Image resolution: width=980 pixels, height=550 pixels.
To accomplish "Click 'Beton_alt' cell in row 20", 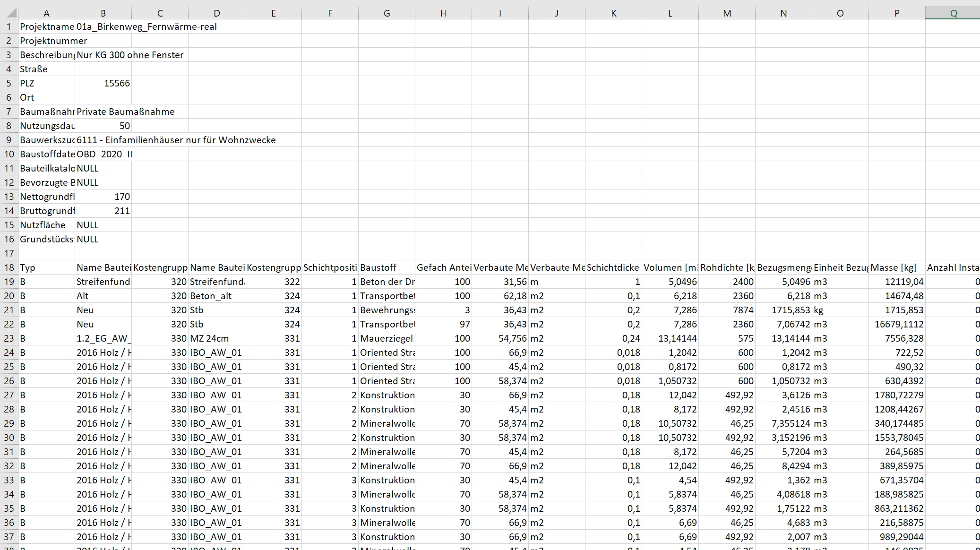I will point(216,296).
